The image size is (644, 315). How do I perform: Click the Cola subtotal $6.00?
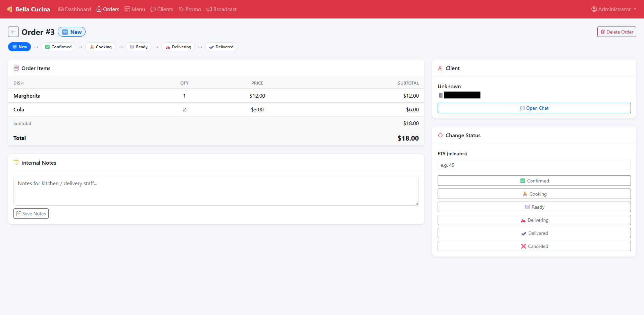(x=412, y=109)
